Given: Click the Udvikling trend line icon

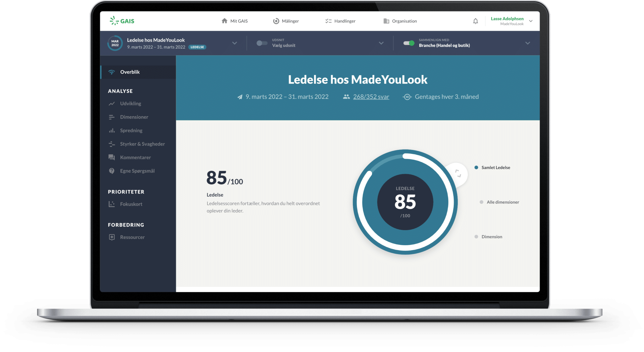Looking at the screenshot, I should [112, 104].
